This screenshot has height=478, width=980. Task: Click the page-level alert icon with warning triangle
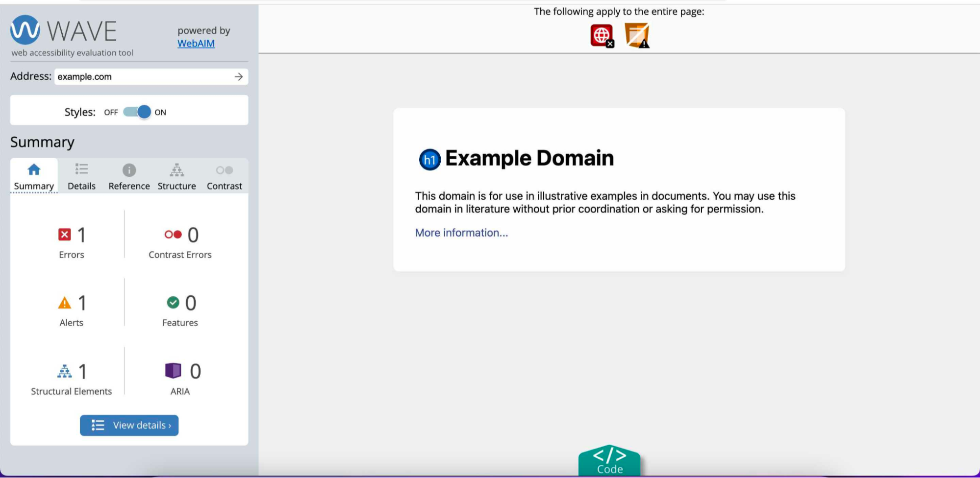pyautogui.click(x=637, y=36)
